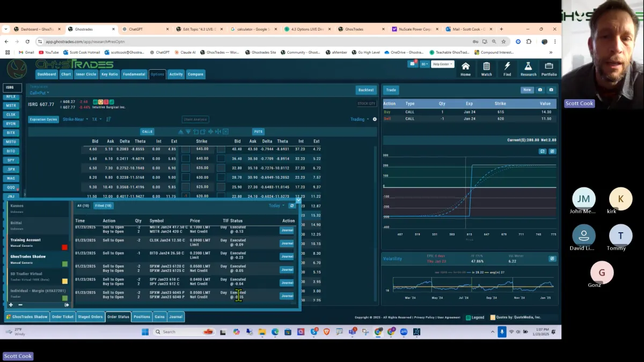Click first camera icon next to New
Image resolution: width=644 pixels, height=362 pixels.
(x=540, y=90)
